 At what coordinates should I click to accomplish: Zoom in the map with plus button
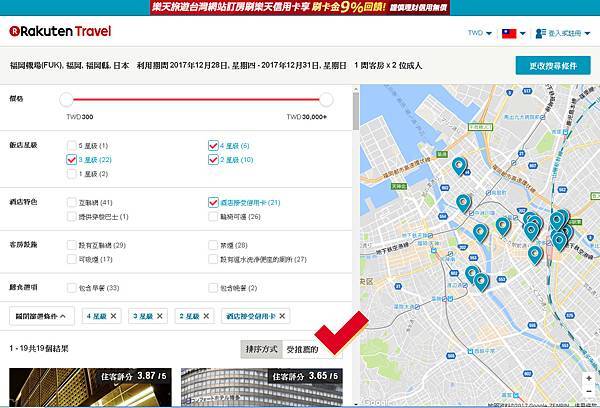[x=589, y=379]
